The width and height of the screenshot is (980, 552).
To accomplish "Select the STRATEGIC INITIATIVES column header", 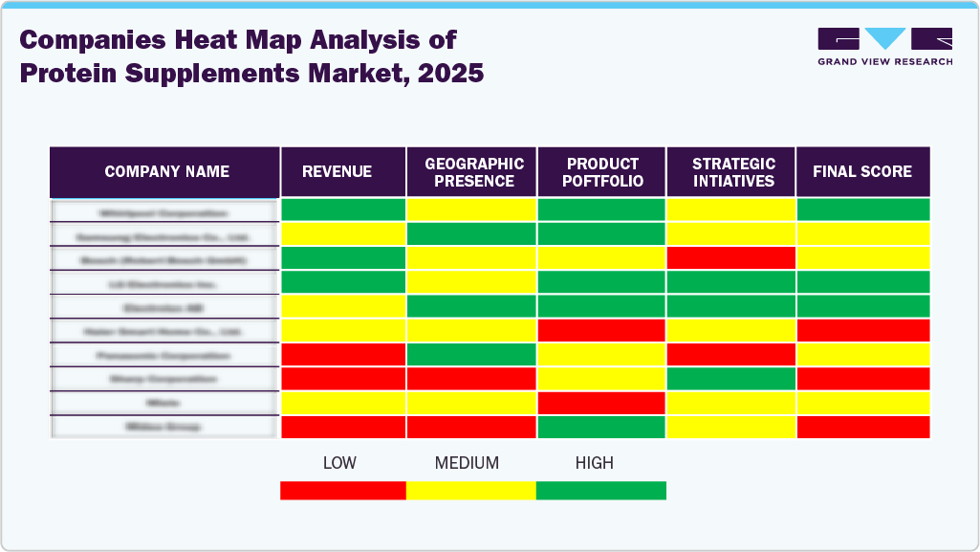I will point(731,171).
